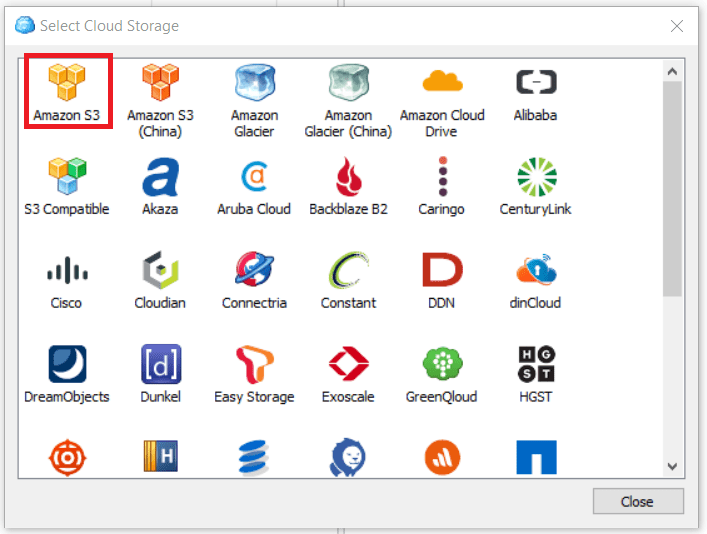Choose Amazon S3 (China) storage
Image resolution: width=707 pixels, height=534 pixels.
click(x=161, y=82)
